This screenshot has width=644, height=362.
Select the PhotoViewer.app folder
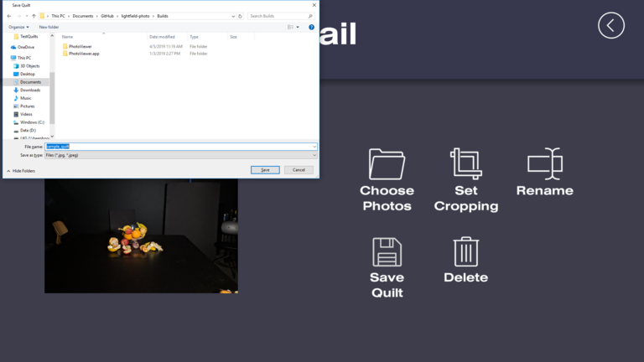pos(84,54)
